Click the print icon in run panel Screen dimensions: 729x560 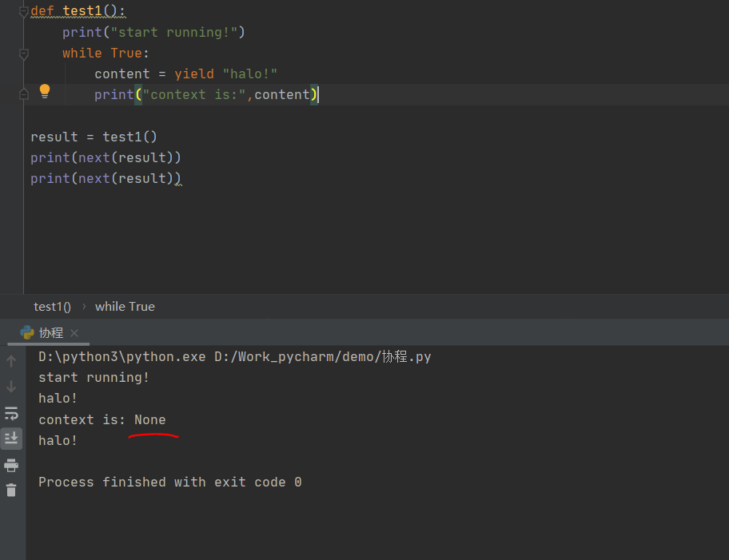click(x=12, y=465)
